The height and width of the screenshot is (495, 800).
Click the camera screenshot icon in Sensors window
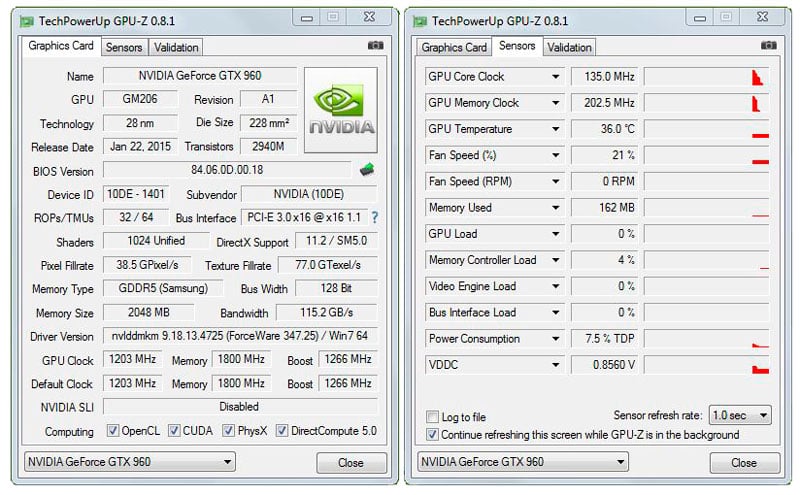(769, 45)
